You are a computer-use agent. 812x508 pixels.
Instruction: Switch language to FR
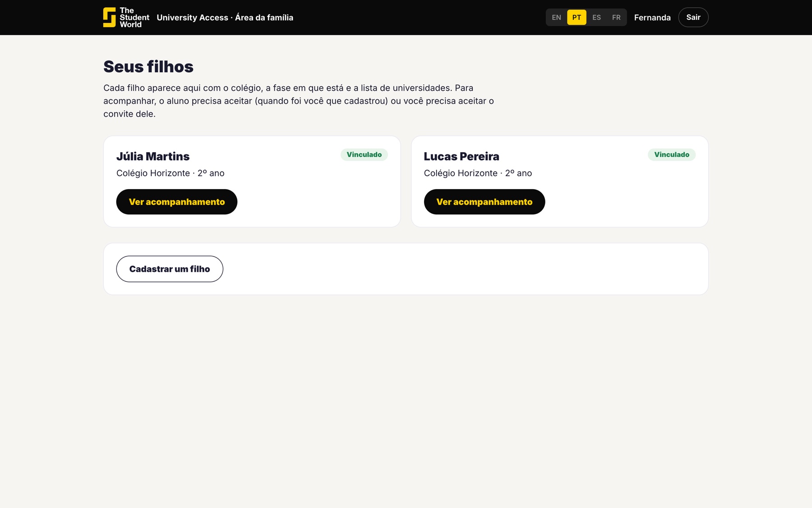(616, 18)
